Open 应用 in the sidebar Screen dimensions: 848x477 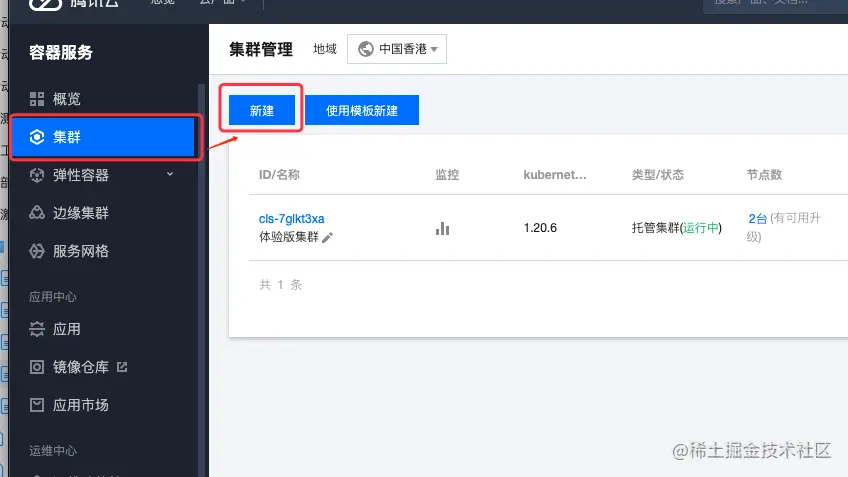[67, 329]
